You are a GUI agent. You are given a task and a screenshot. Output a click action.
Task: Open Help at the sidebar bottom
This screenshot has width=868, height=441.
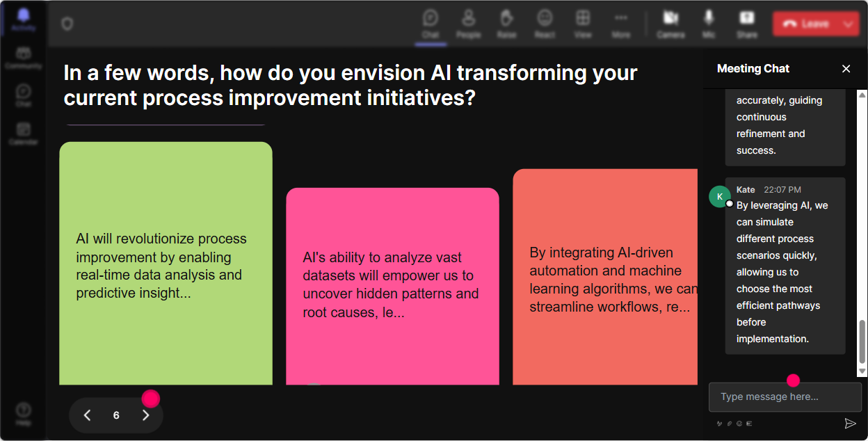pos(23,414)
